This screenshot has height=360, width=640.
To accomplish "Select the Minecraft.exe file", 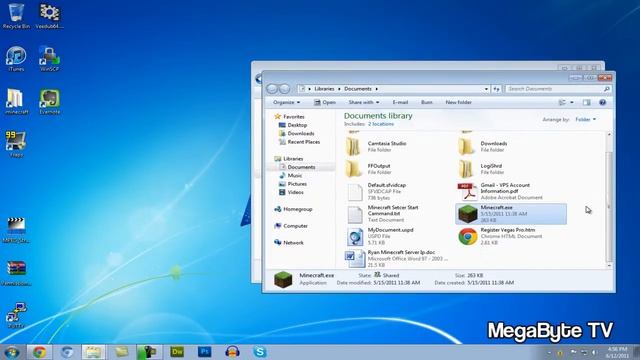I will coord(511,214).
